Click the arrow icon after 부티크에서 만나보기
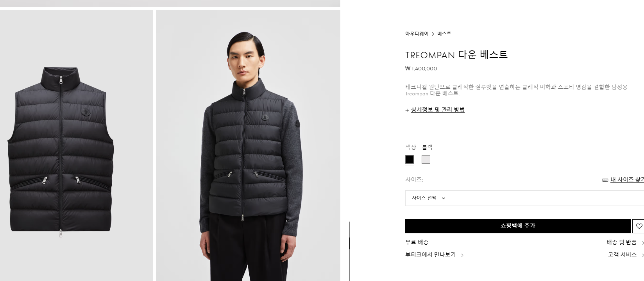Image resolution: width=644 pixels, height=281 pixels. (x=462, y=255)
